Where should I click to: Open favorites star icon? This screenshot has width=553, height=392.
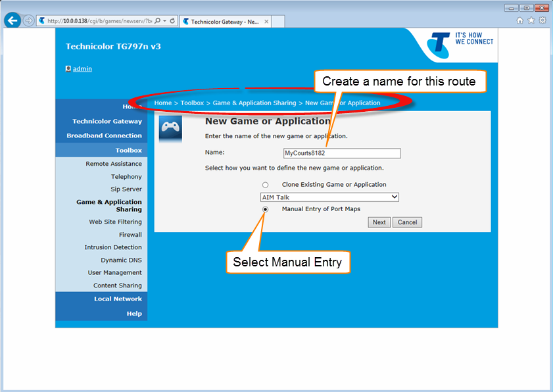pyautogui.click(x=531, y=20)
